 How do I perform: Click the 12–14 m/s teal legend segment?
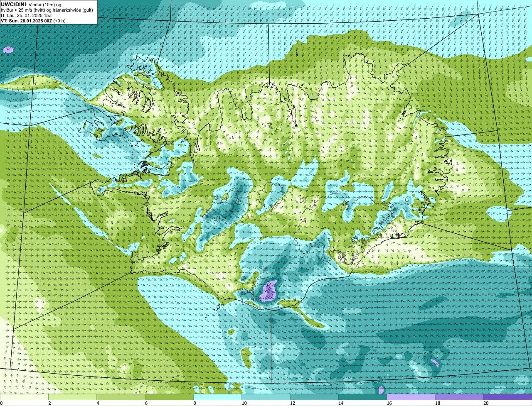click(x=314, y=397)
